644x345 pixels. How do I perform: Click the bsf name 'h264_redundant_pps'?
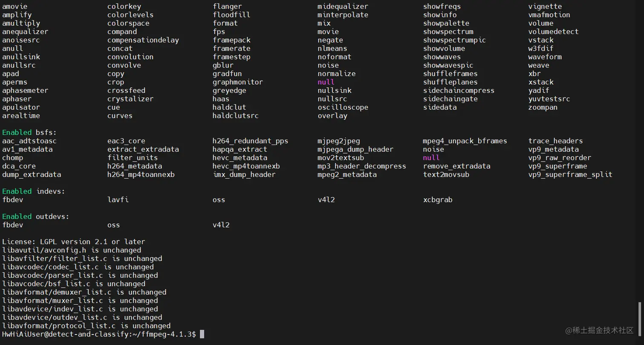(250, 141)
